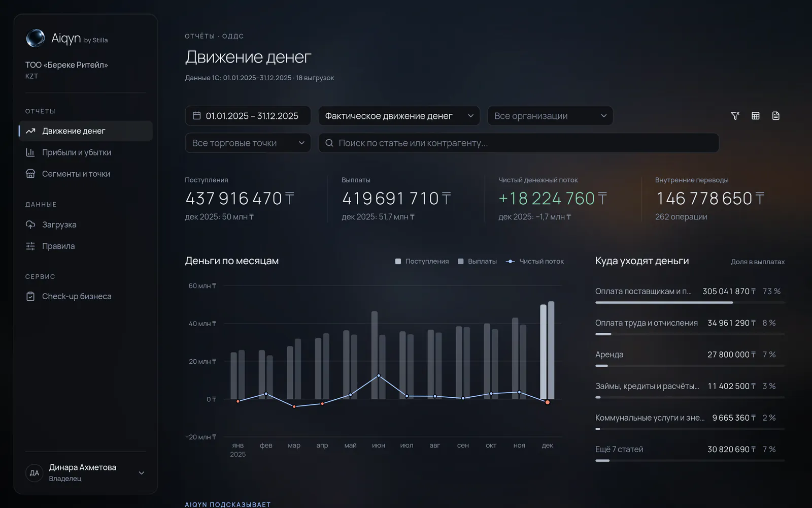
Task: Focus the Поиск по статье или контрагенту field
Action: [519, 143]
